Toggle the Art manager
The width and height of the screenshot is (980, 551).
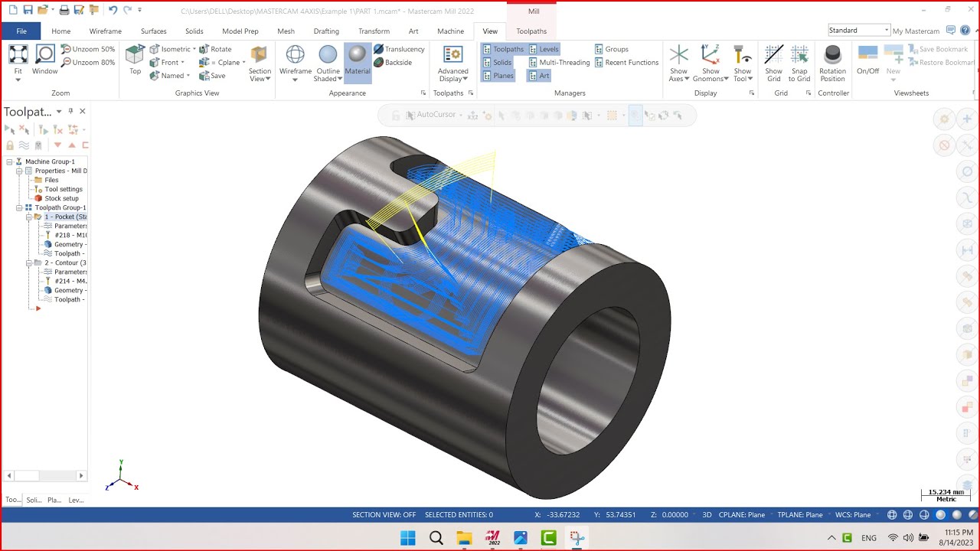539,76
